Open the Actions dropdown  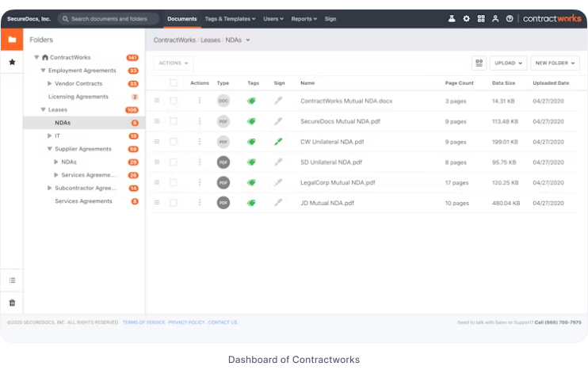click(x=173, y=63)
